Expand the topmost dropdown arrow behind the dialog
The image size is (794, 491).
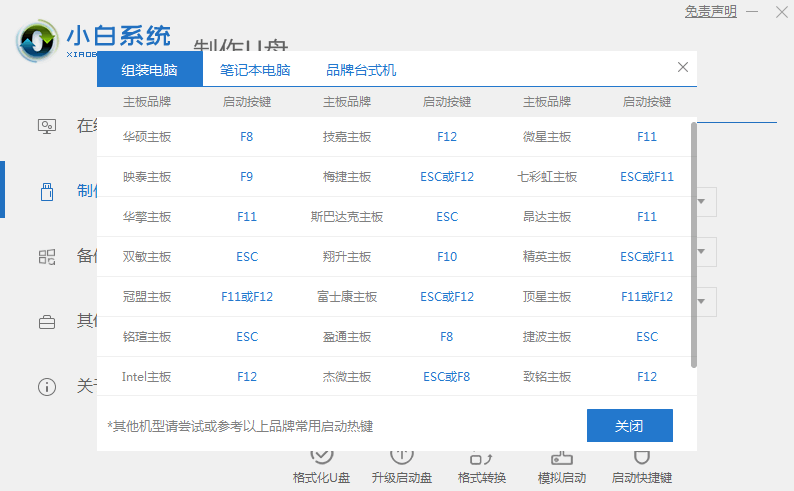pos(703,202)
